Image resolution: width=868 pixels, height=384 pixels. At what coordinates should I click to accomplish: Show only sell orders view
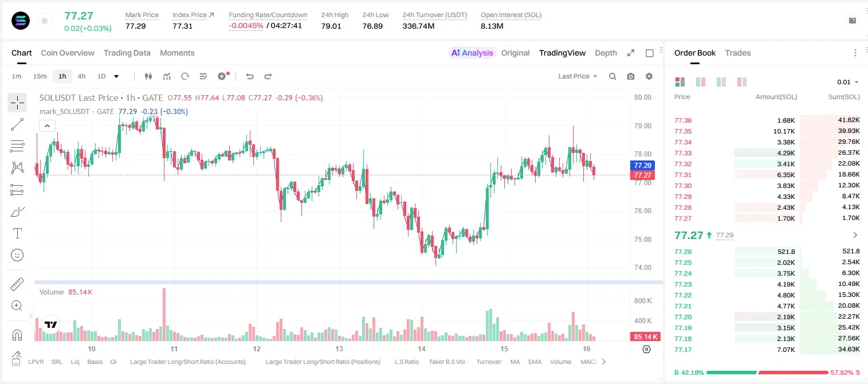tap(741, 82)
